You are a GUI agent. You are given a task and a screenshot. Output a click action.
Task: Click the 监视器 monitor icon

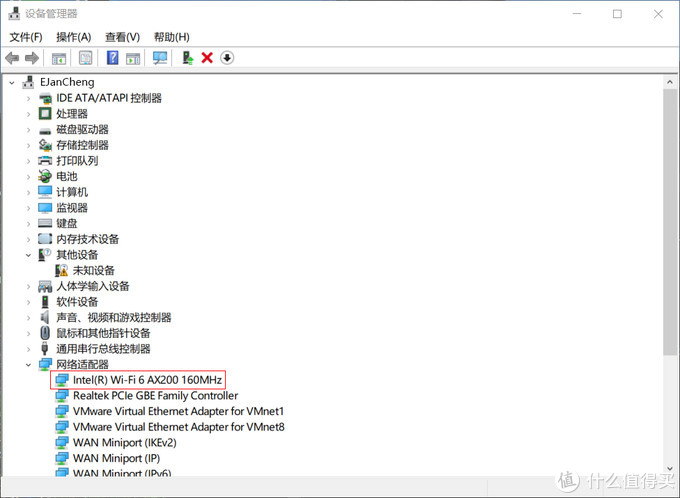(x=45, y=208)
